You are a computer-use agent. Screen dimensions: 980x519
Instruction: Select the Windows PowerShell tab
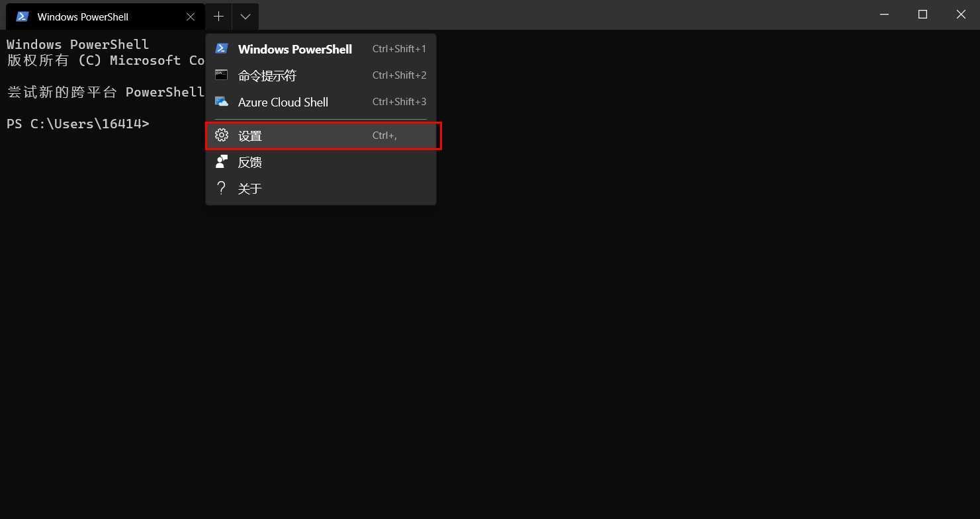coord(105,17)
